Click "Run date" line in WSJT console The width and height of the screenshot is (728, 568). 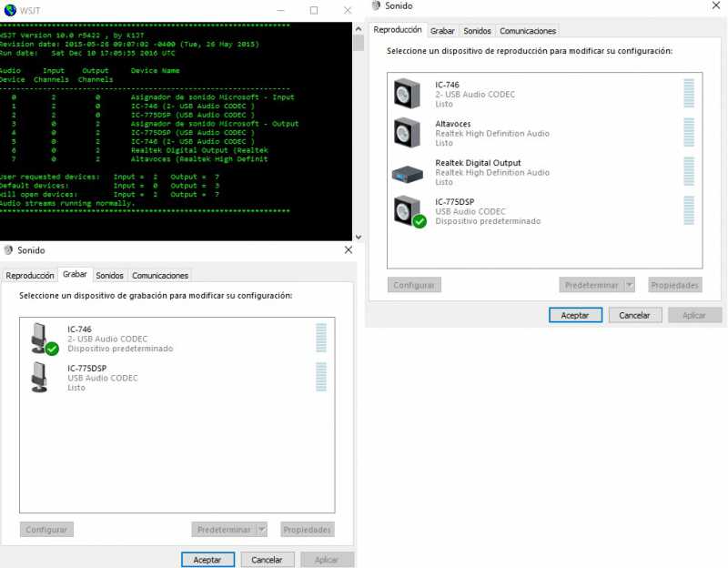tap(87, 53)
